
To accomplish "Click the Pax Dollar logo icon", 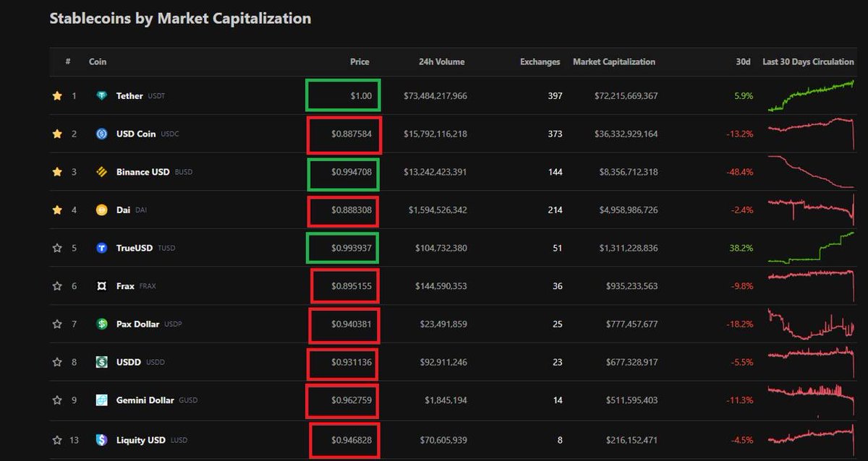I will click(x=102, y=324).
